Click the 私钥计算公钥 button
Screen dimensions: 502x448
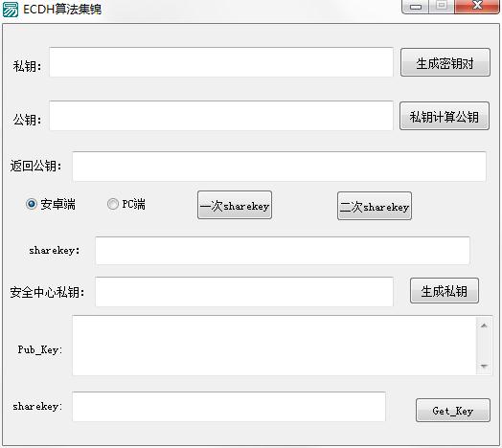tap(445, 116)
